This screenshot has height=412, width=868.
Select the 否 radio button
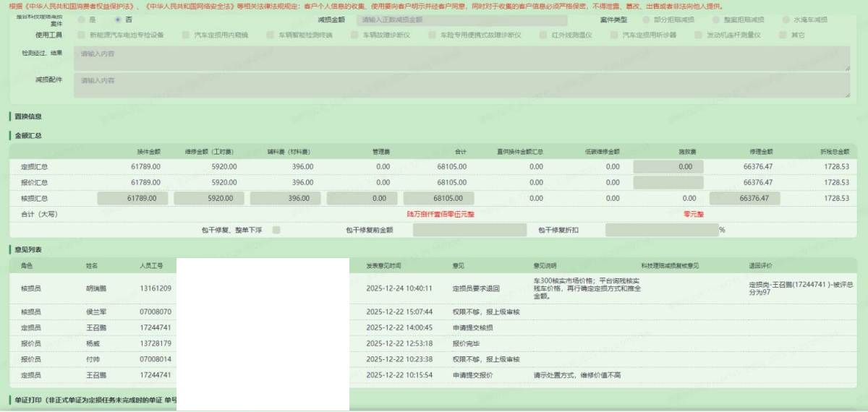[x=119, y=20]
